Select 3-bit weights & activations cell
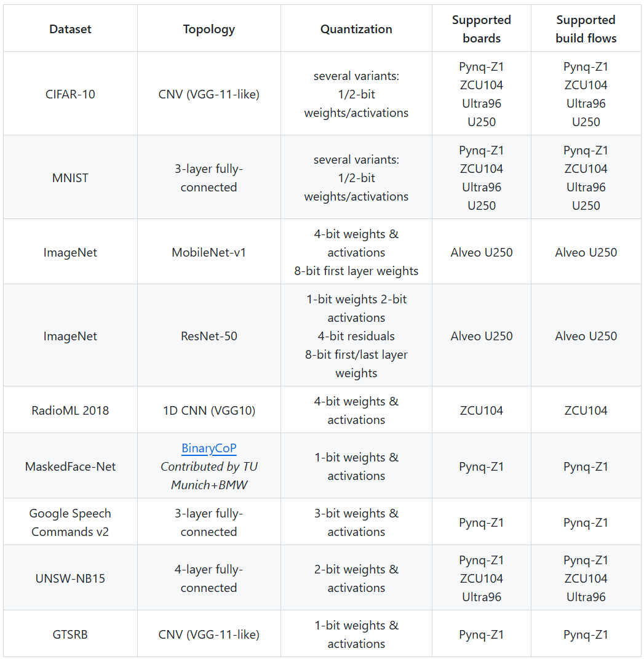 pyautogui.click(x=356, y=522)
